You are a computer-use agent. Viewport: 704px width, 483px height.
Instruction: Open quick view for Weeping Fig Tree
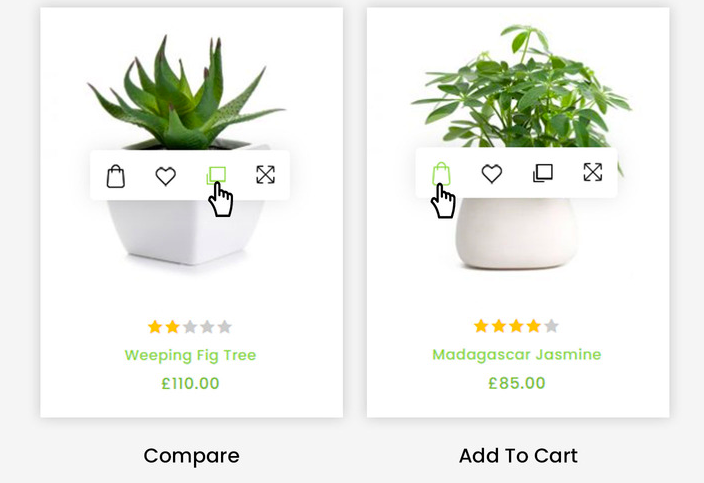(265, 175)
